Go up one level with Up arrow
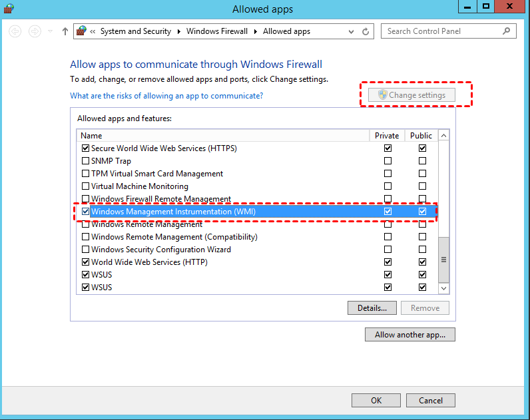 [65, 31]
